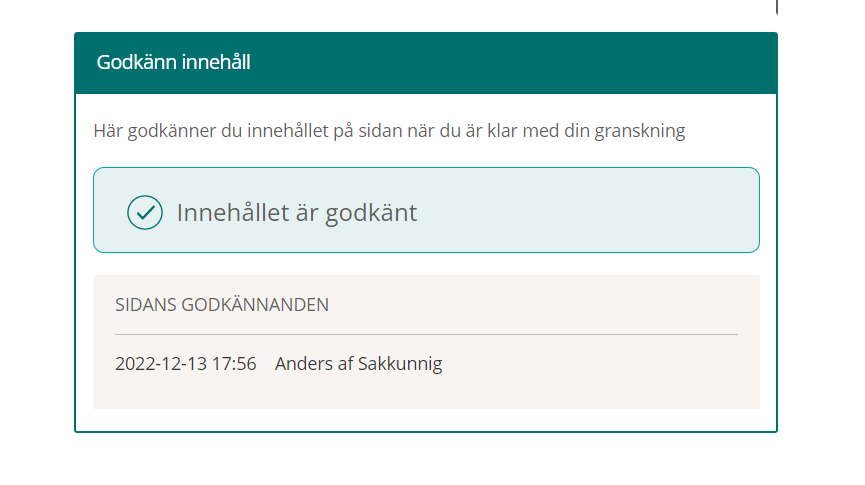This screenshot has height=485, width=865.
Task: Click the "Innehållet är godkänt" status text
Action: [297, 212]
